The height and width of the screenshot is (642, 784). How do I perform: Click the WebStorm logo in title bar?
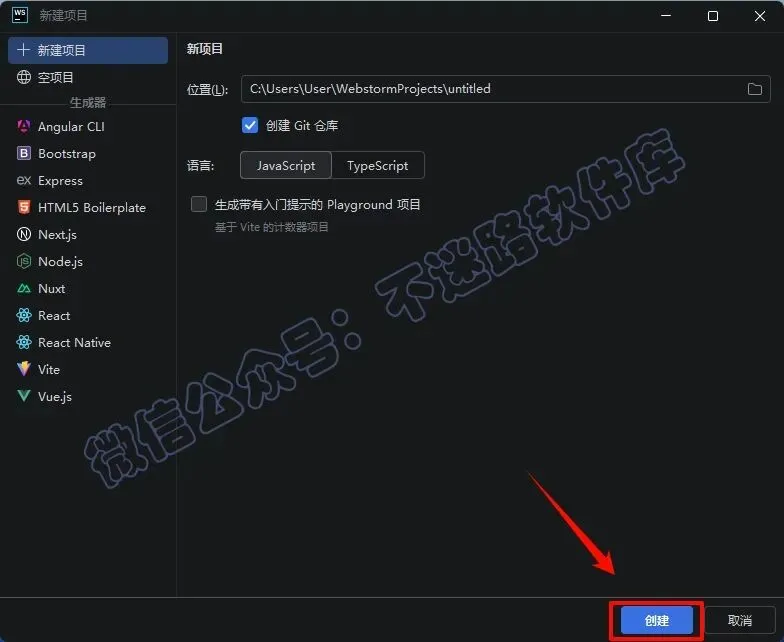click(20, 15)
